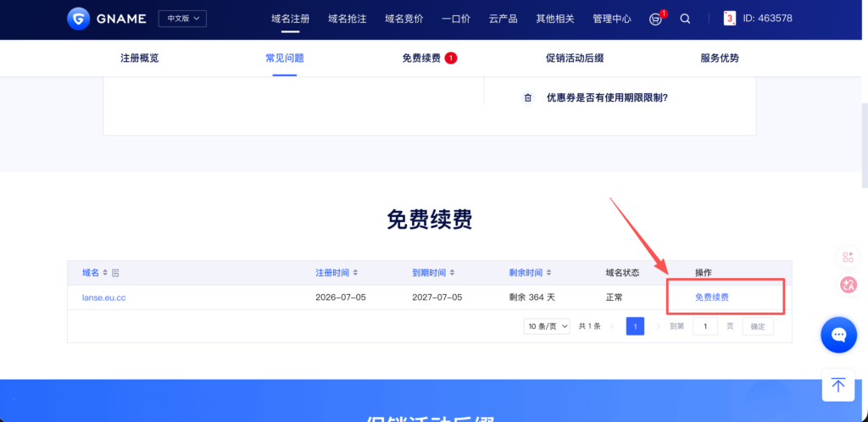Screen dimensions: 868x422
Task: Click the 正常 status cell
Action: (x=615, y=297)
